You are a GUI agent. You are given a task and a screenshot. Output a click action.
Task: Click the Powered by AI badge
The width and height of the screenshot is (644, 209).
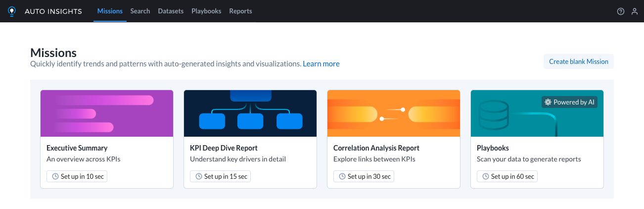click(x=569, y=102)
